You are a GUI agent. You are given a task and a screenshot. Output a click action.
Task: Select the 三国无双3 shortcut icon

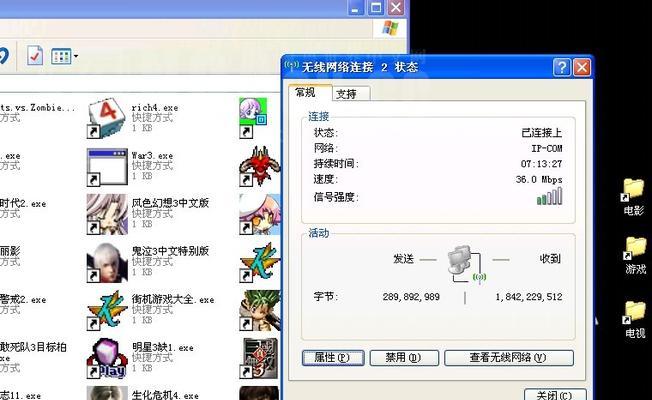(x=259, y=358)
